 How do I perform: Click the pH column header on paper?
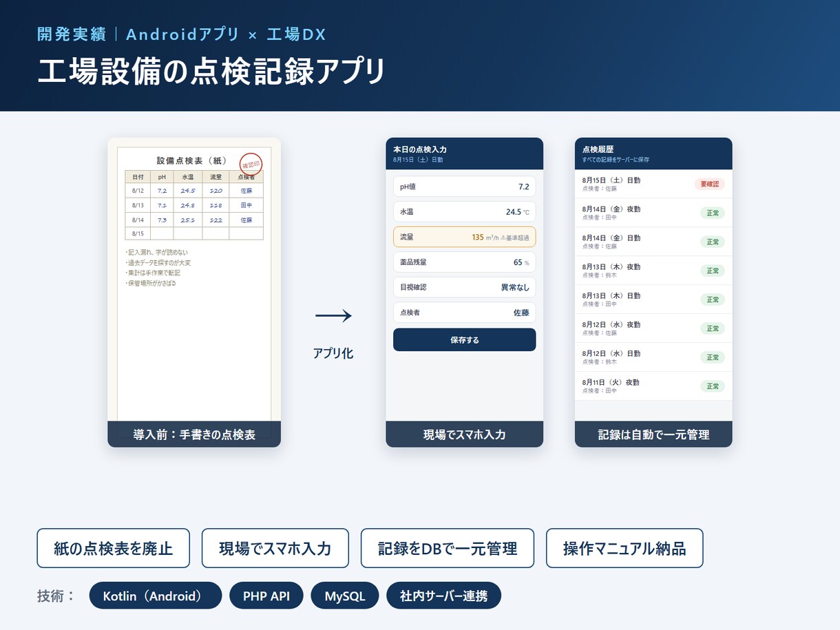pos(162,177)
